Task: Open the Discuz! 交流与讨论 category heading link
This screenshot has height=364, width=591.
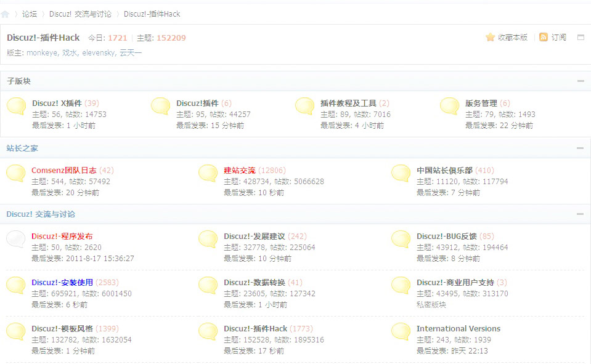Action: point(41,214)
